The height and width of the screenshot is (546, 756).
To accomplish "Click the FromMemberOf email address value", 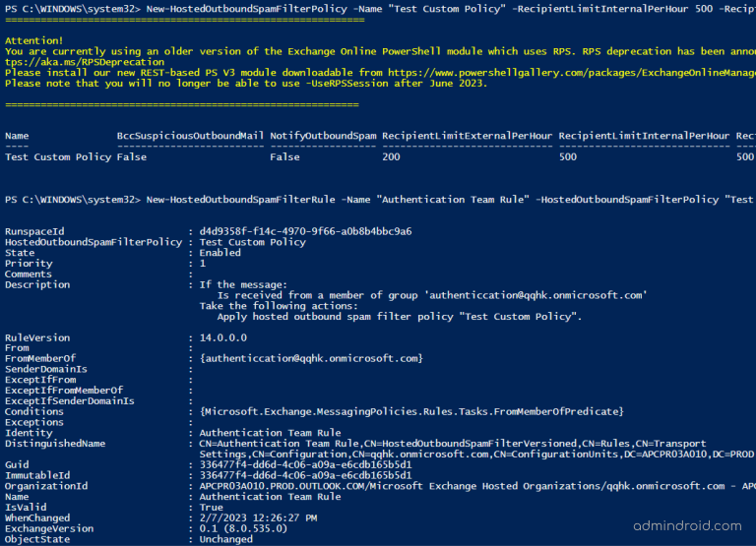I will pos(311,358).
